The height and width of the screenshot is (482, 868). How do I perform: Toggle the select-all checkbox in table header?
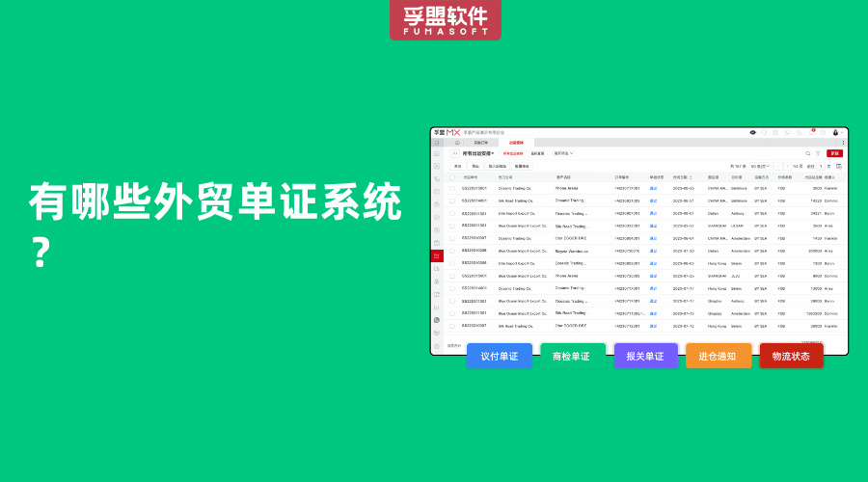452,177
